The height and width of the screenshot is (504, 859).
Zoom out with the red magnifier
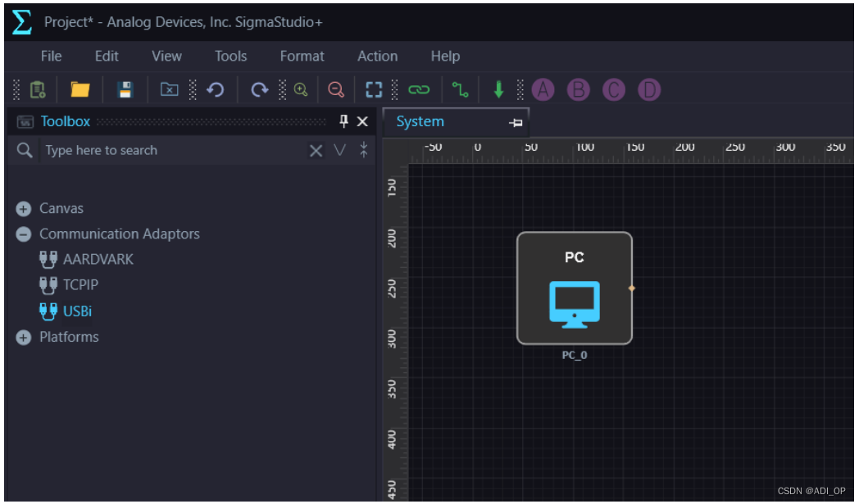tap(336, 89)
